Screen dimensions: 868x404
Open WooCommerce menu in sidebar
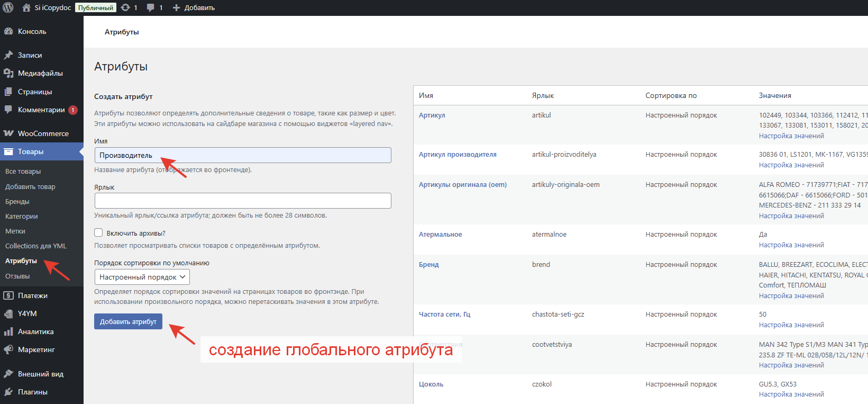coord(42,133)
